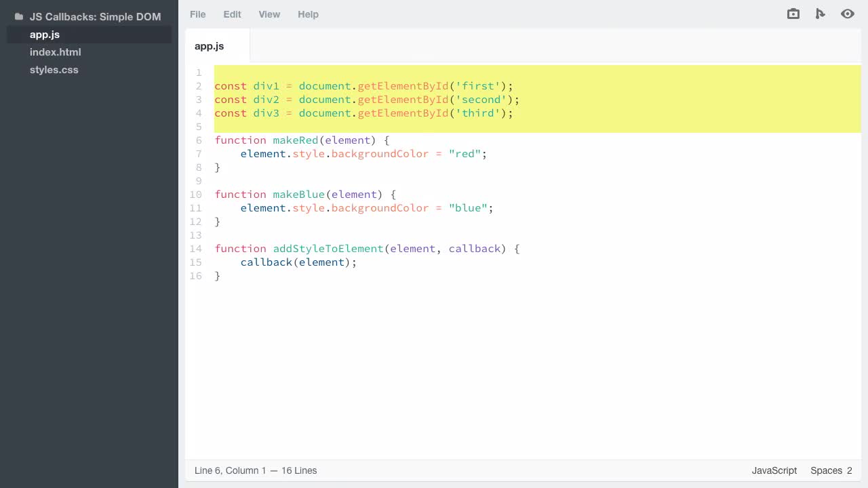
Task: Click line number 10 in the gutter
Action: tap(196, 195)
